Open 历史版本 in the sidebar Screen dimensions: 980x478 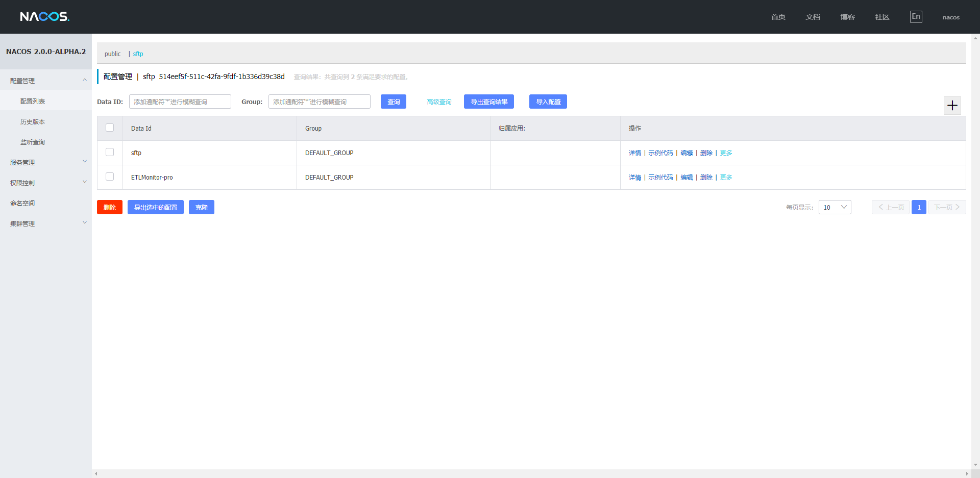pos(33,121)
